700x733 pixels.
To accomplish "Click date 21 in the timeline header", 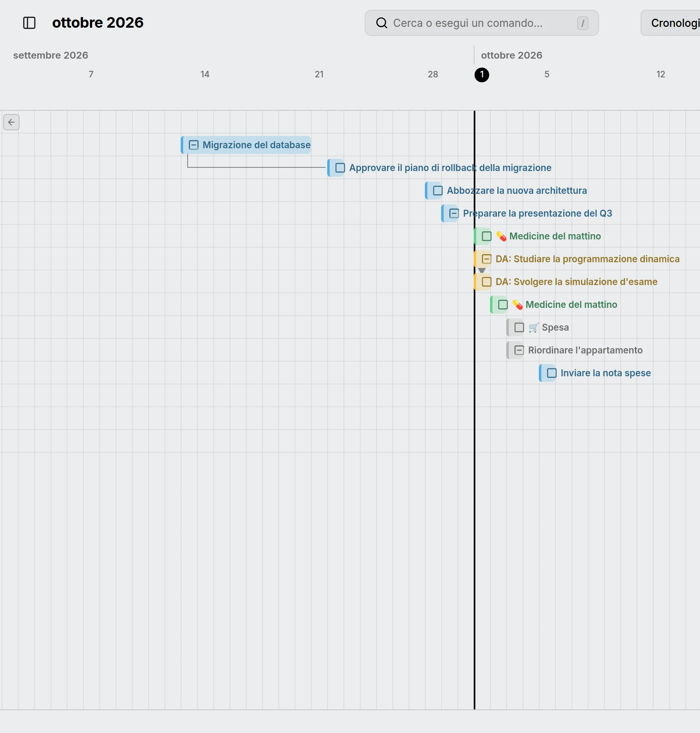I will pyautogui.click(x=319, y=74).
